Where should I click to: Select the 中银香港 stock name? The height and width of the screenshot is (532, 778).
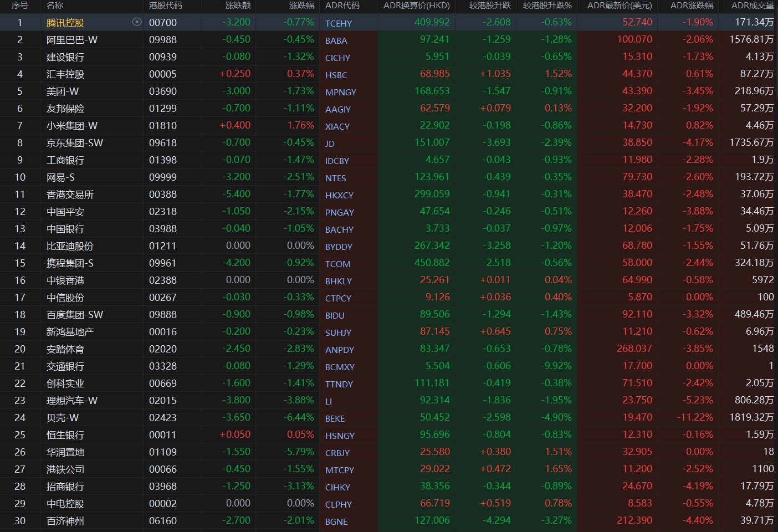65,280
